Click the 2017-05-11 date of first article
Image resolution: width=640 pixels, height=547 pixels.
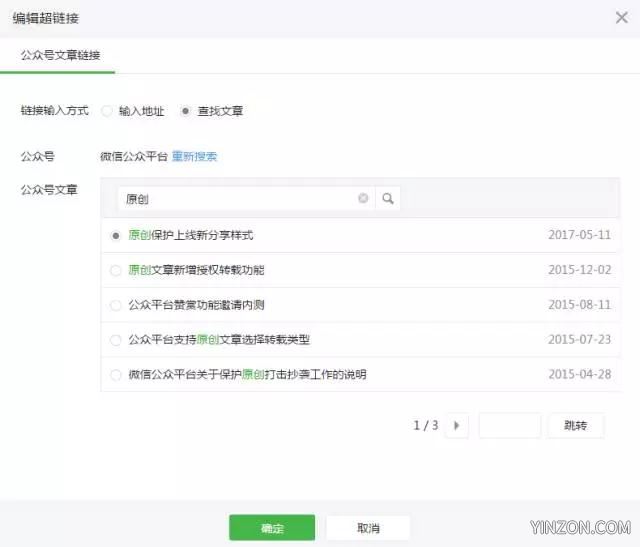[x=579, y=235]
